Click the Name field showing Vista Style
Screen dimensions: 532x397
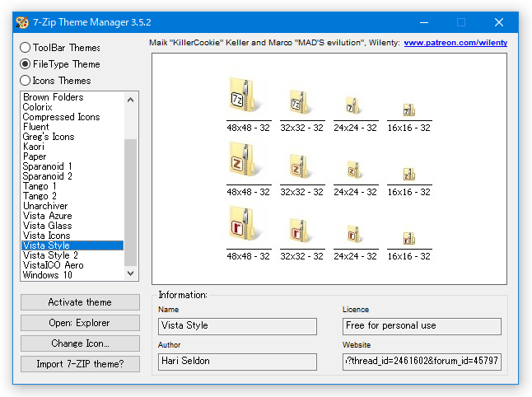point(237,326)
